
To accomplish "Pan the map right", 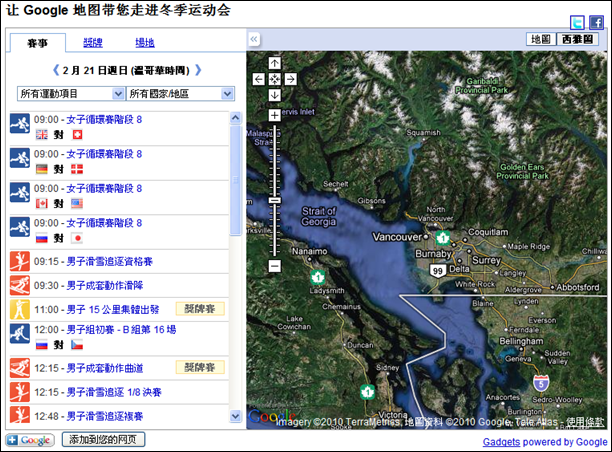I will tap(290, 79).
